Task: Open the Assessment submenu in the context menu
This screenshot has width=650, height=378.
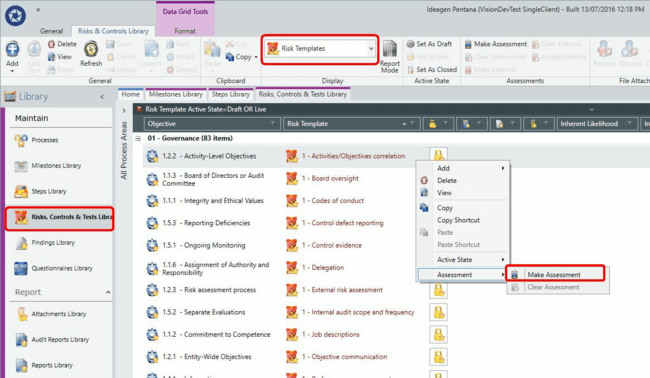Action: [x=463, y=275]
